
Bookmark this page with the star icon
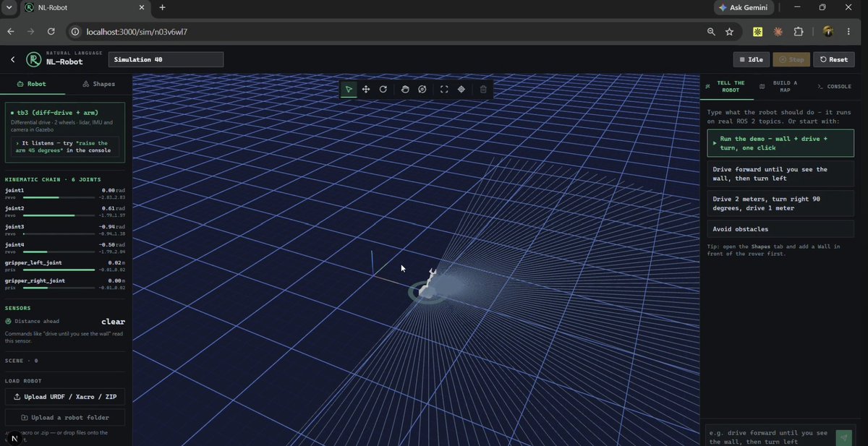coord(729,32)
